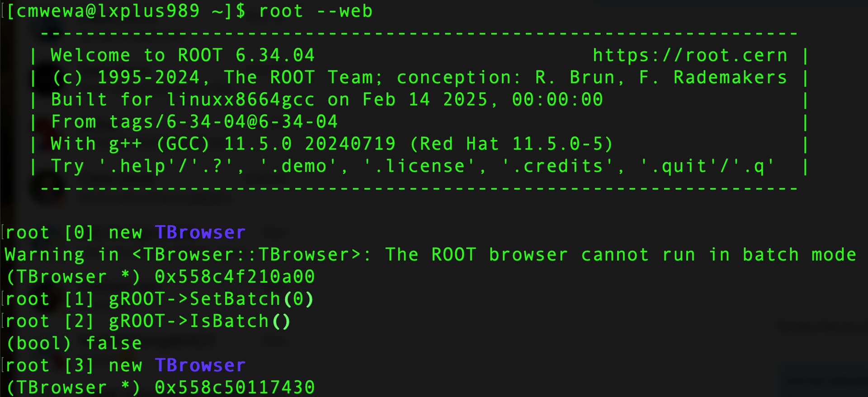The image size is (868, 397).
Task: Click the 'root [1]' prompt
Action: pyautogui.click(x=50, y=299)
